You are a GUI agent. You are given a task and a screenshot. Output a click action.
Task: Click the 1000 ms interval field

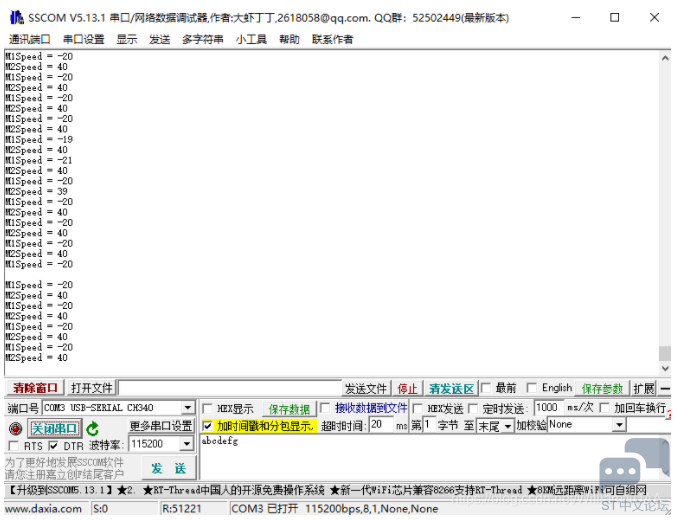(549, 407)
